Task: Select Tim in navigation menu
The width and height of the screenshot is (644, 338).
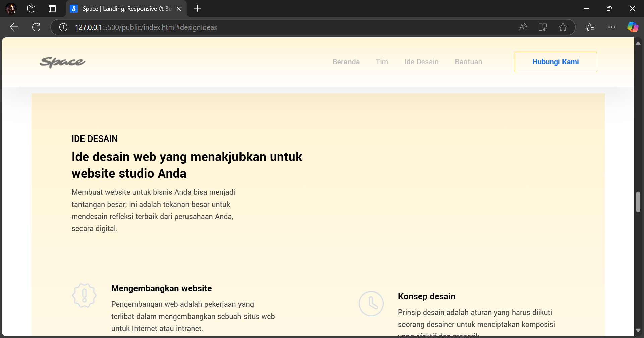Action: [382, 62]
